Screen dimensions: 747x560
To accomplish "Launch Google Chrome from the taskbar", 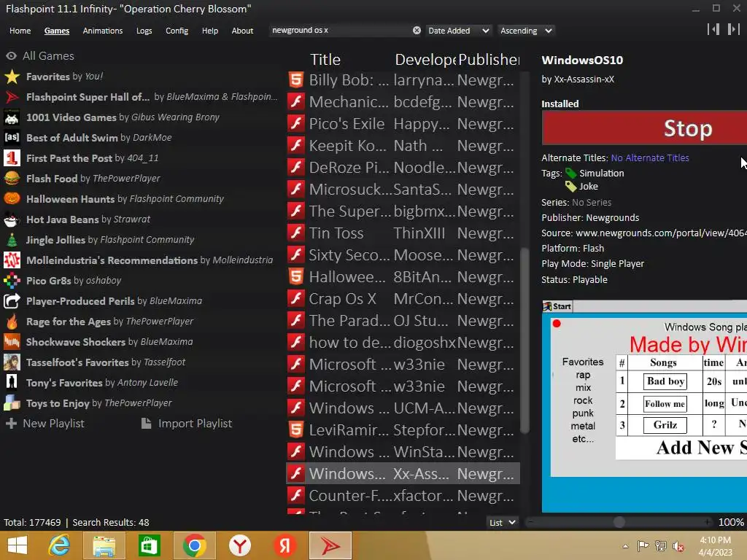I will [194, 545].
